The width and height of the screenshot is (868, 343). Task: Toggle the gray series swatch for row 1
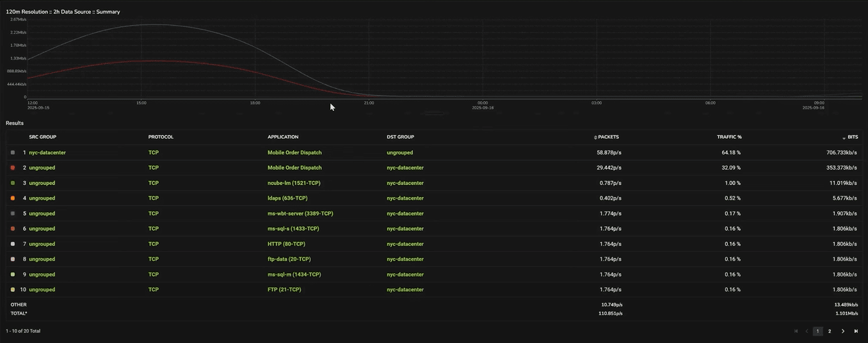13,152
